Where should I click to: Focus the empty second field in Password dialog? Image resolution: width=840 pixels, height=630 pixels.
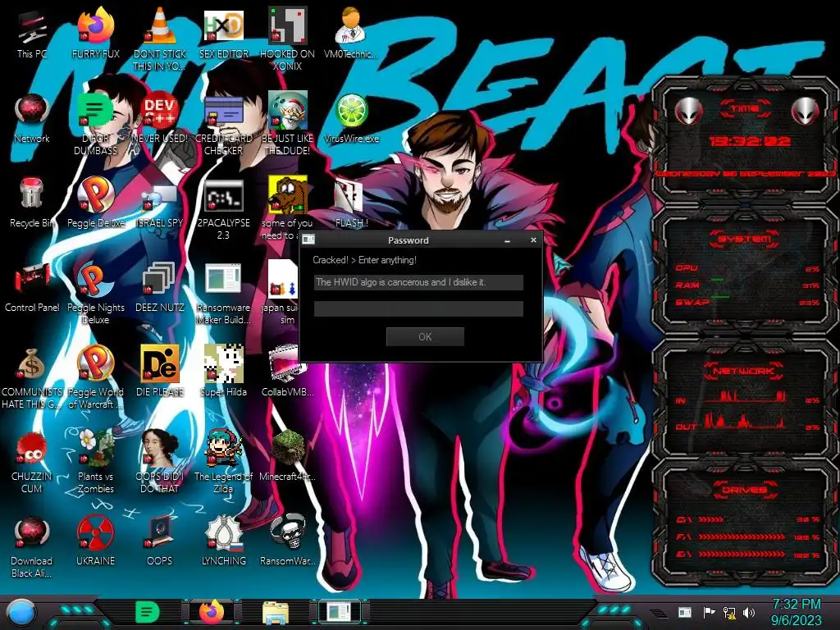[418, 308]
